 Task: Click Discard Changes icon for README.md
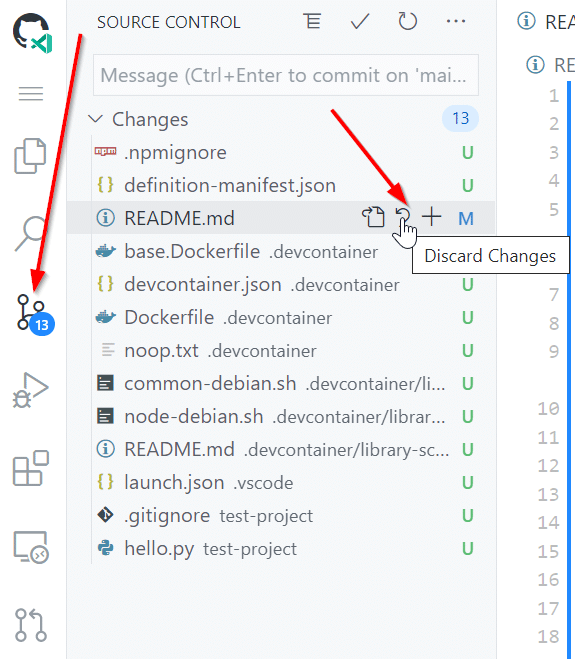pyautogui.click(x=403, y=218)
